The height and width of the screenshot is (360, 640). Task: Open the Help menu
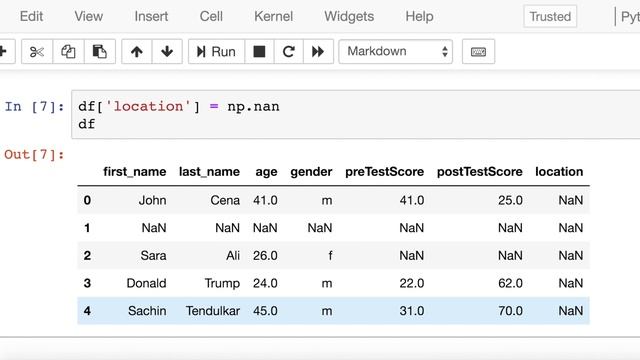tap(419, 16)
